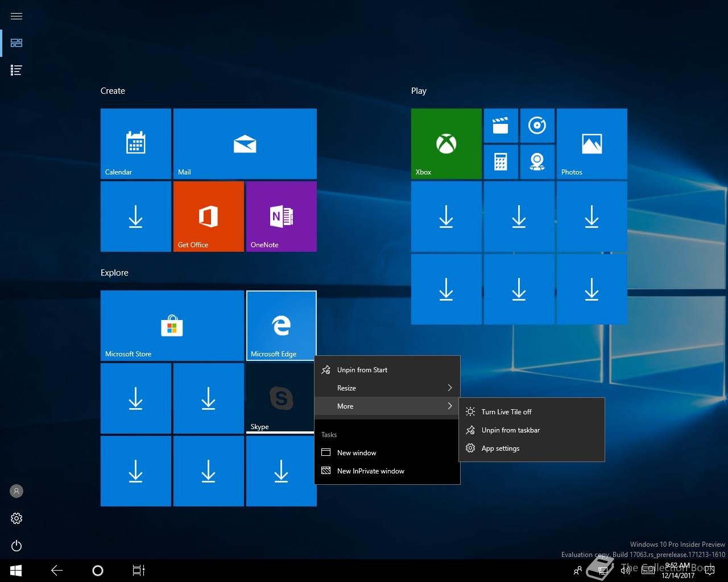
Task: Select Unpin from Start
Action: coord(387,370)
